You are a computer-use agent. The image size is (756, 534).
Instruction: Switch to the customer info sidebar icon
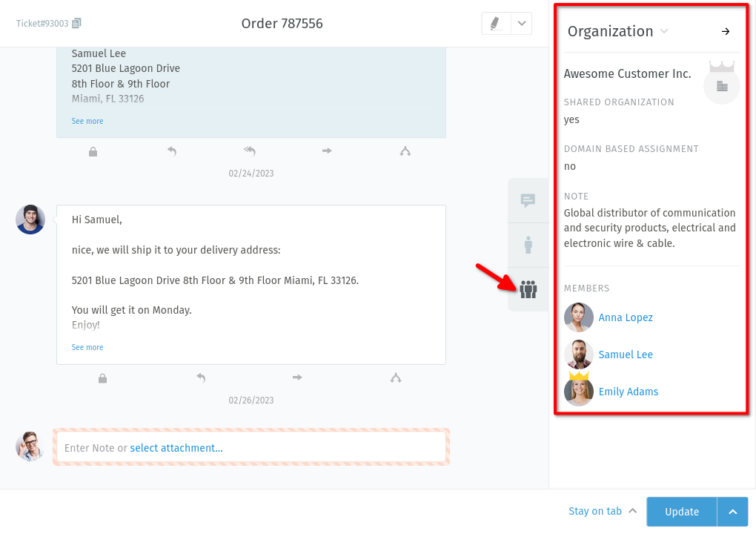tap(528, 245)
